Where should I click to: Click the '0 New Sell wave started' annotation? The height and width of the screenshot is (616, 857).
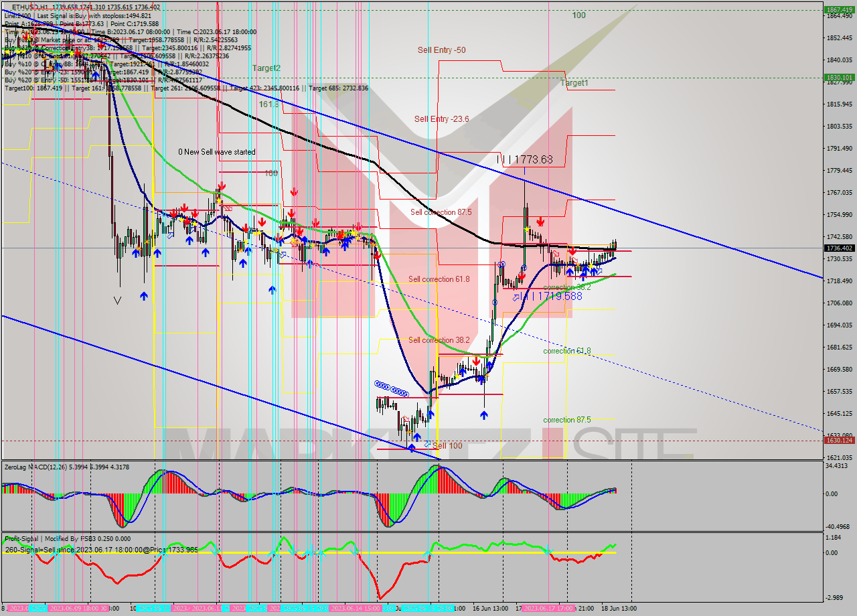[217, 152]
